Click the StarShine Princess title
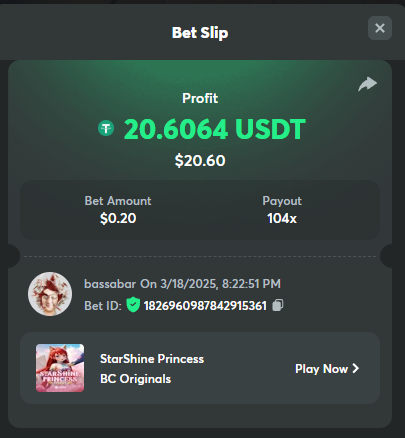Screen dimensions: 405x438 [x=152, y=359]
